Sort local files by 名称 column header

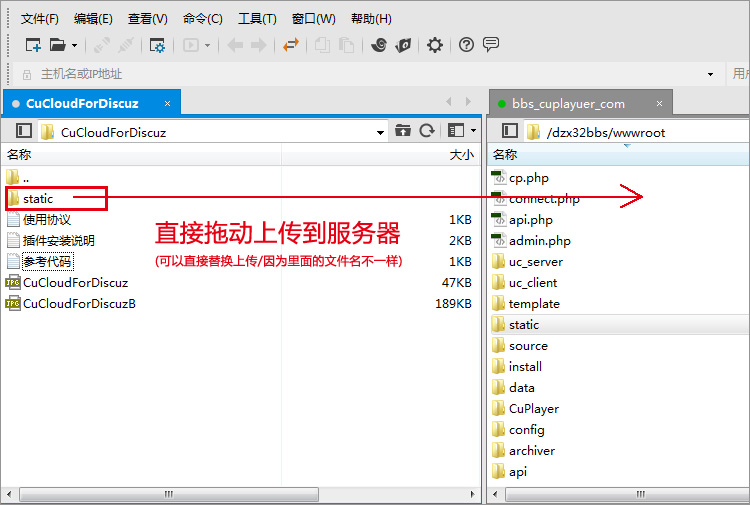pos(20,155)
